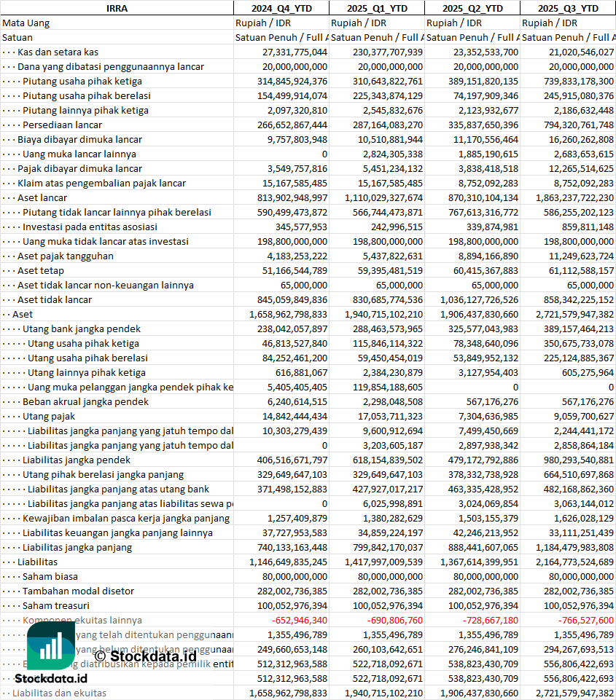Click the Kas dan setara kas row label
This screenshot has height=700, width=616.
click(x=58, y=52)
